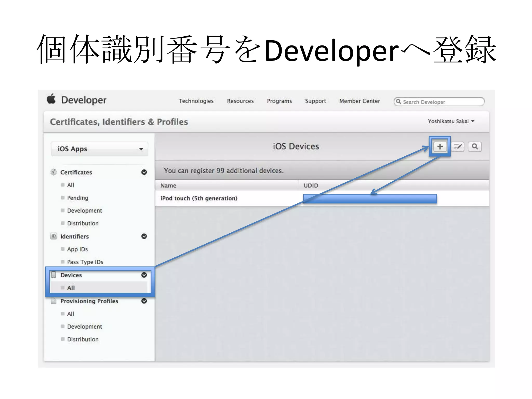Select All under Certificates
Viewport: 532px width, 399px height.
70,185
